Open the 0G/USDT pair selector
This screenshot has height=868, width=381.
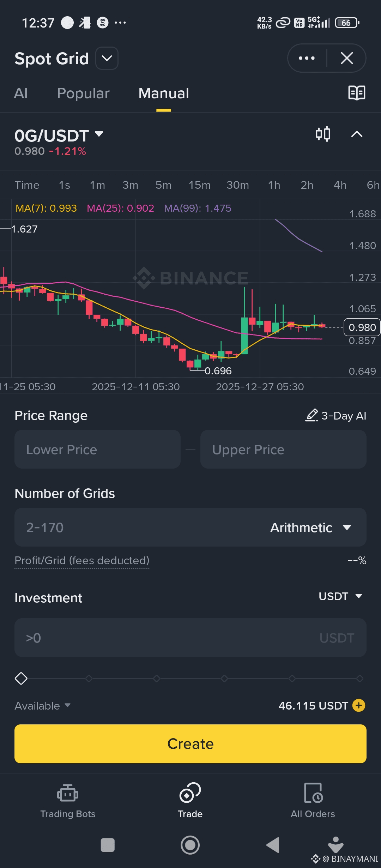click(59, 135)
